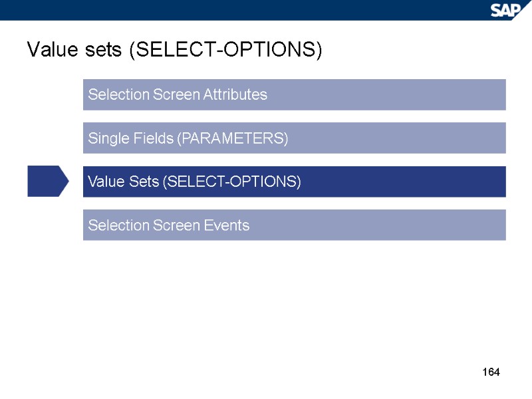Click the SAP logo in the header

point(508,10)
